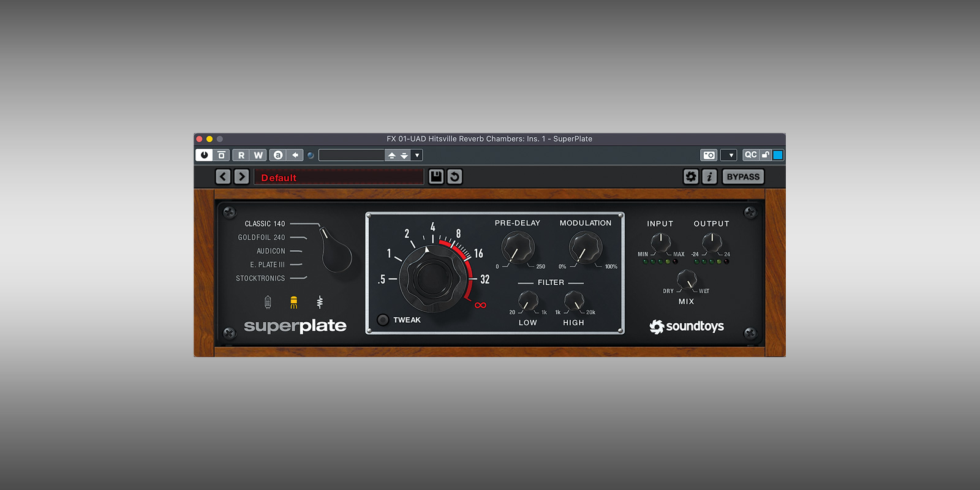Show Quick Controls with the QC button

click(x=750, y=155)
